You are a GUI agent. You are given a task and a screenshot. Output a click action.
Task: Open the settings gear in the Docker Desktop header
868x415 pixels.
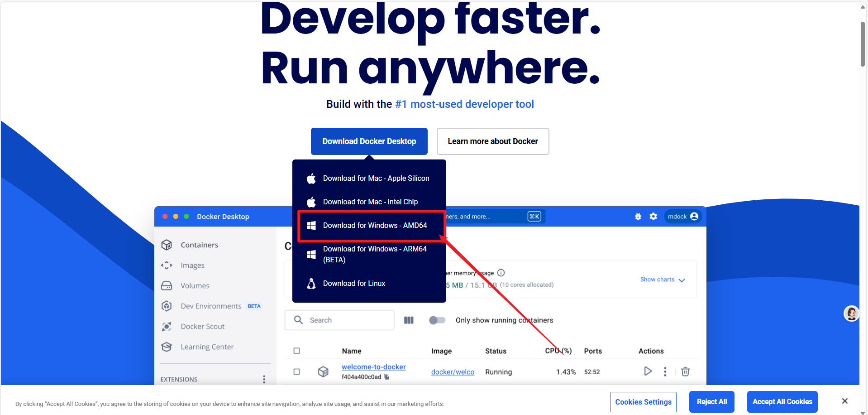(x=653, y=217)
